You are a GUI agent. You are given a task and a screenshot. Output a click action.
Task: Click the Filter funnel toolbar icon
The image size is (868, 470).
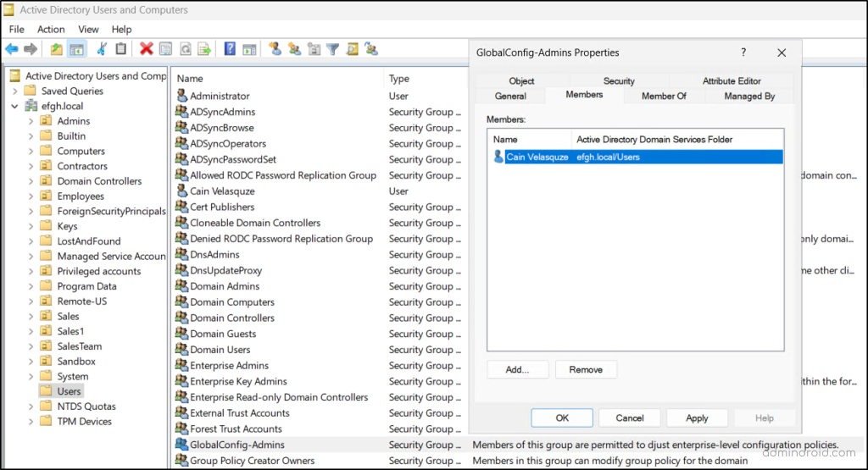pyautogui.click(x=333, y=49)
